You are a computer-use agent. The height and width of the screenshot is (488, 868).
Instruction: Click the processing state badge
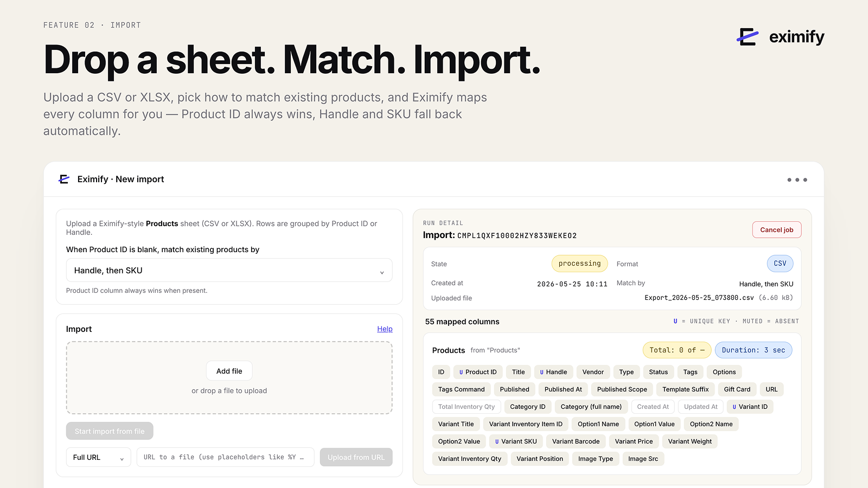click(579, 264)
